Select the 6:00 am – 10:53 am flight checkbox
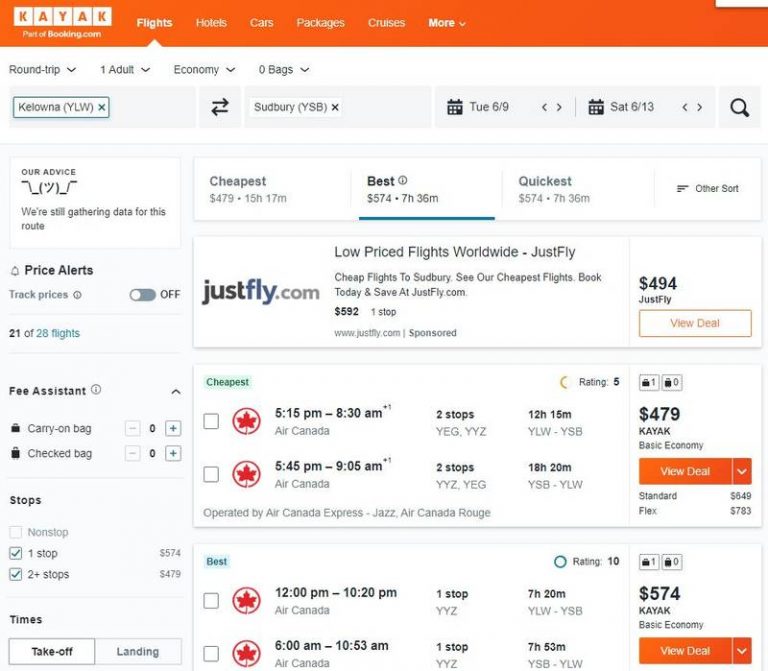Viewport: 768px width, 671px height. 211,653
